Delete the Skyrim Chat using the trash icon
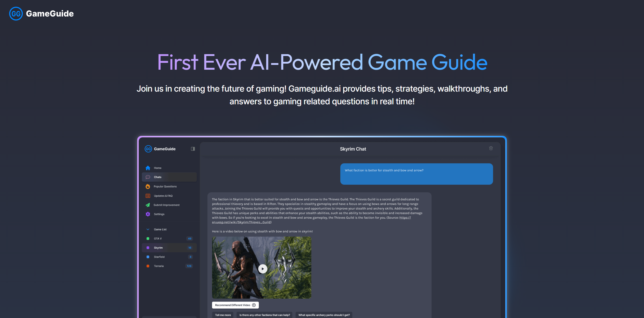Image resolution: width=644 pixels, height=318 pixels. point(491,148)
